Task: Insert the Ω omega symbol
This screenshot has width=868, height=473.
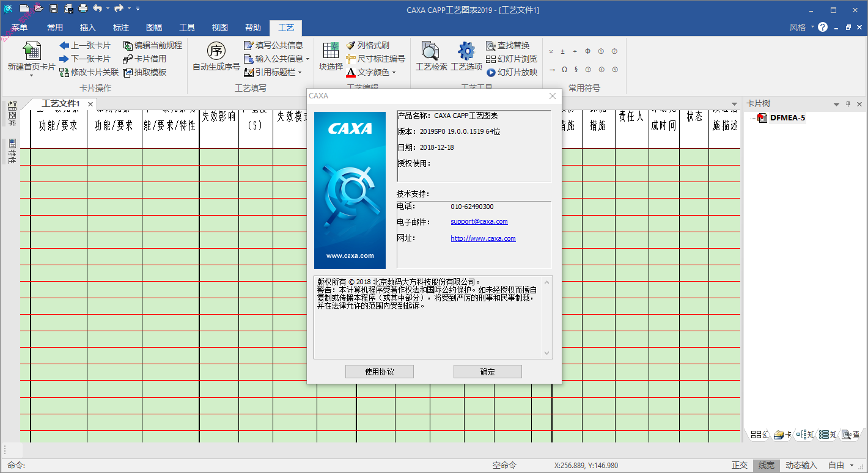Action: (x=564, y=70)
